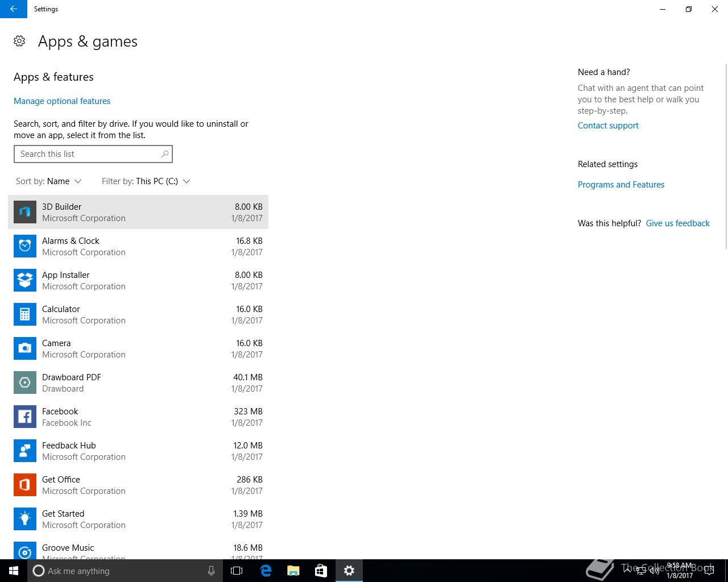Click the 323 MB size of Facebook
Viewport: 728px width, 582px height.
coord(248,411)
